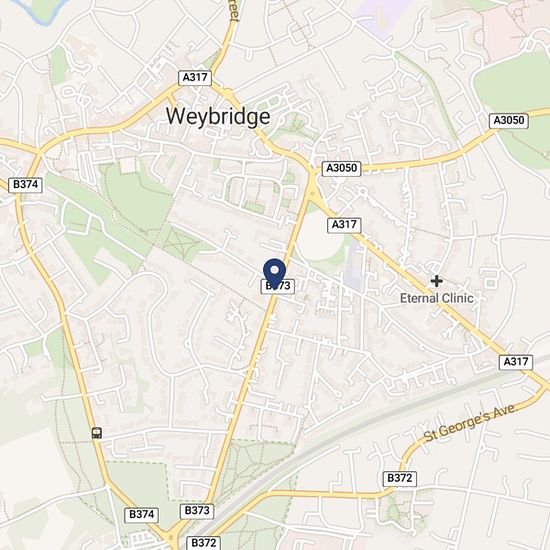
Task: Click the B374 shield near the western road fork
Action: pos(26,185)
